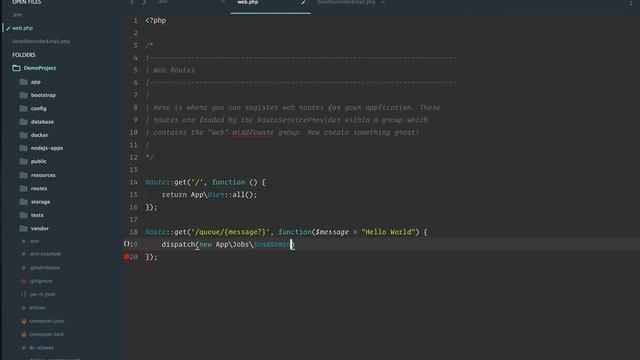Click the app folder icon
This screenshot has height=360, width=640.
click(24, 82)
